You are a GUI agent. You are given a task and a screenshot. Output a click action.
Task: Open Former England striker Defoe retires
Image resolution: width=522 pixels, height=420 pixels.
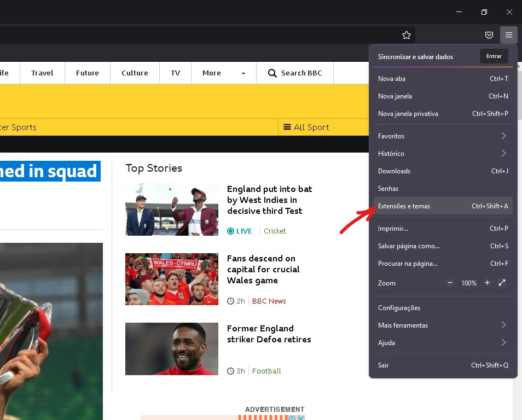point(269,334)
